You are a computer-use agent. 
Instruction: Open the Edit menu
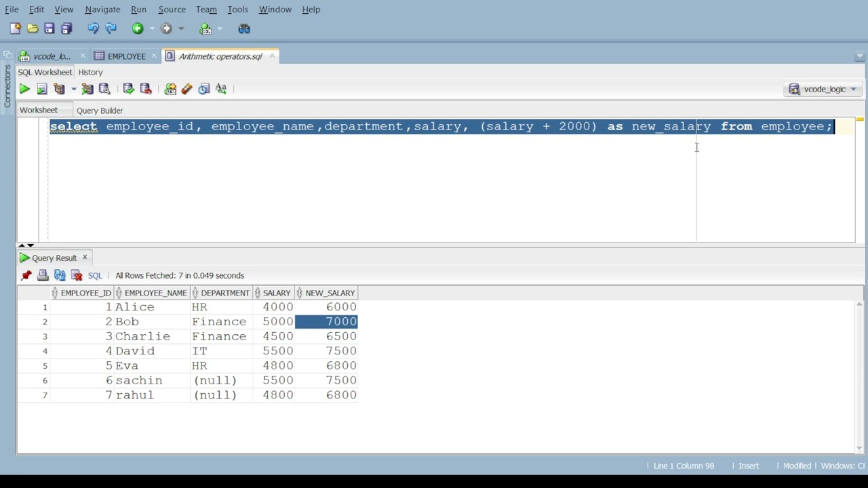point(36,9)
